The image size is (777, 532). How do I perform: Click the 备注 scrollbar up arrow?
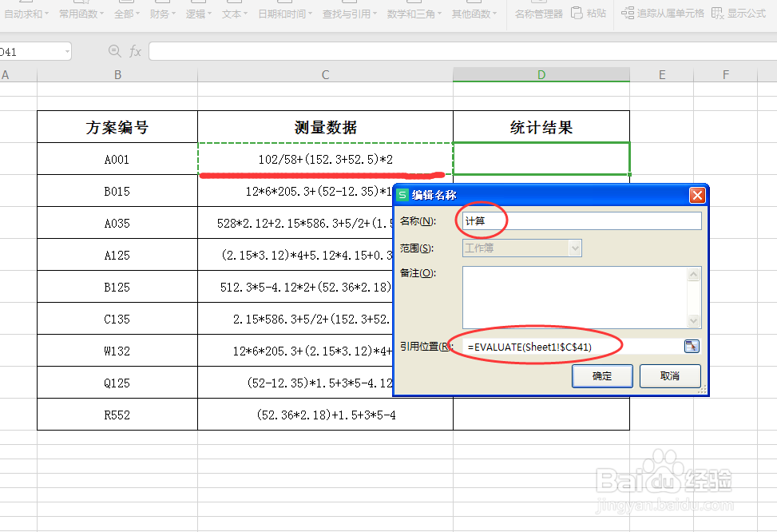[x=694, y=274]
